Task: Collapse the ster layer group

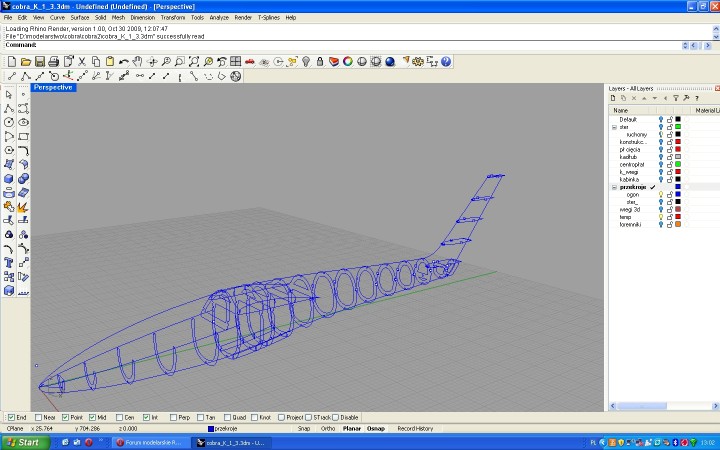Action: pos(614,127)
